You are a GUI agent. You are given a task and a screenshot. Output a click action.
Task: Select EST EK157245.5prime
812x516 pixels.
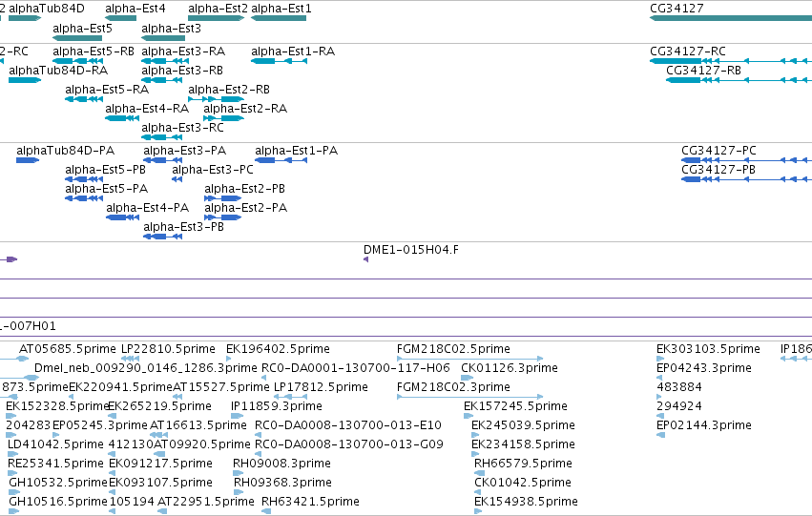468,416
